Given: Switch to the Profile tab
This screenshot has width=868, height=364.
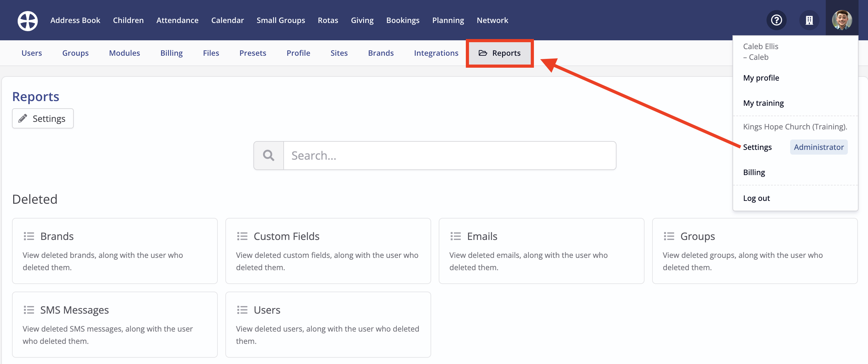Looking at the screenshot, I should [x=298, y=53].
